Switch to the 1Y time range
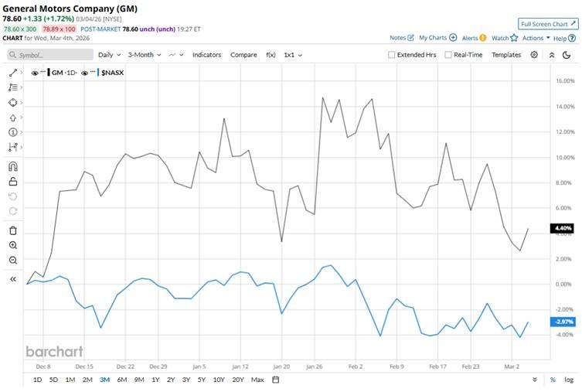The width and height of the screenshot is (582, 392). pyautogui.click(x=155, y=380)
